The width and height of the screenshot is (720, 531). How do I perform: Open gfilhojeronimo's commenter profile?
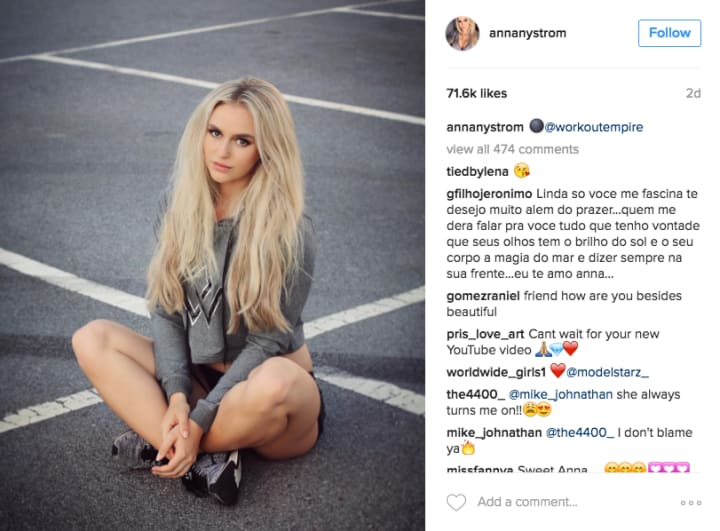pyautogui.click(x=489, y=194)
